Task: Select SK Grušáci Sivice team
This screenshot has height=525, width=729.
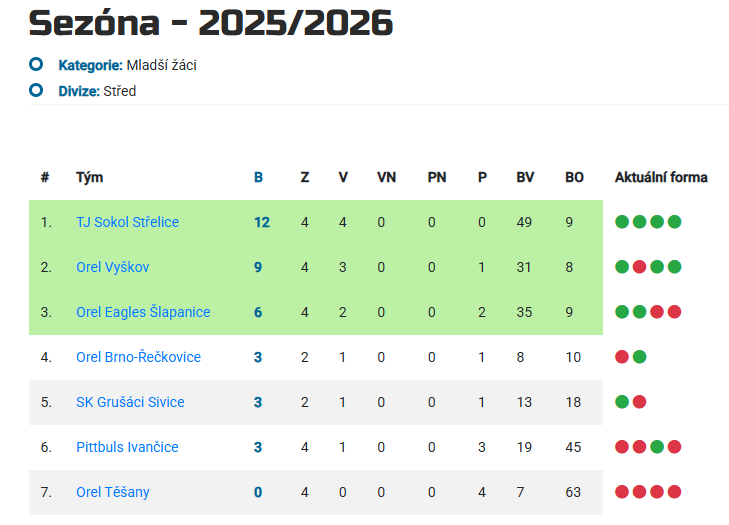Action: 130,402
